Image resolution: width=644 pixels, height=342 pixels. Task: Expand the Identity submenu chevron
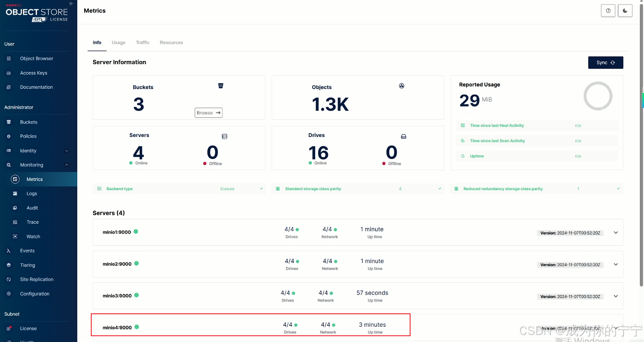pyautogui.click(x=67, y=151)
